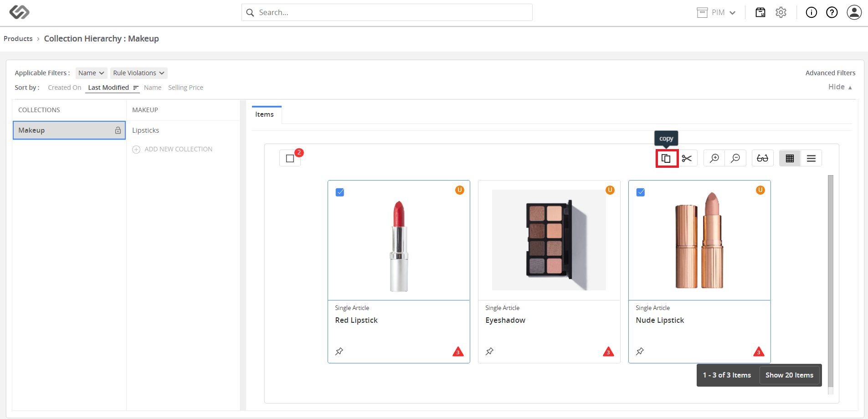Select Lipsticks collection under Makeup
This screenshot has width=868, height=419.
146,130
